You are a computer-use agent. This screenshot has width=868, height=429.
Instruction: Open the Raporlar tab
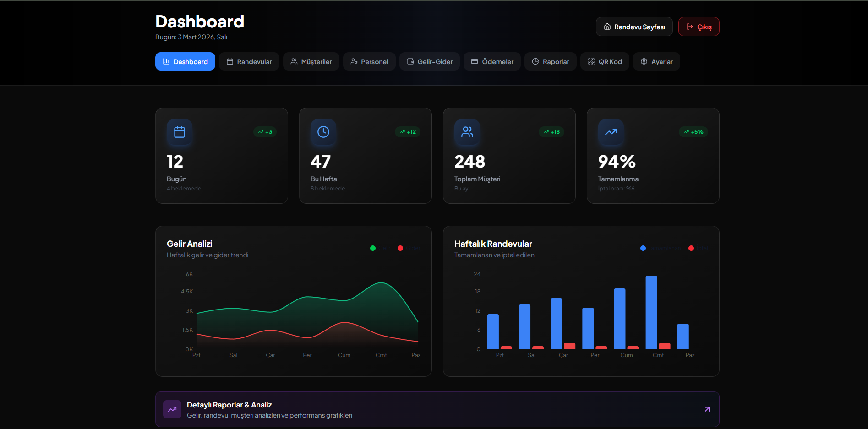point(550,61)
